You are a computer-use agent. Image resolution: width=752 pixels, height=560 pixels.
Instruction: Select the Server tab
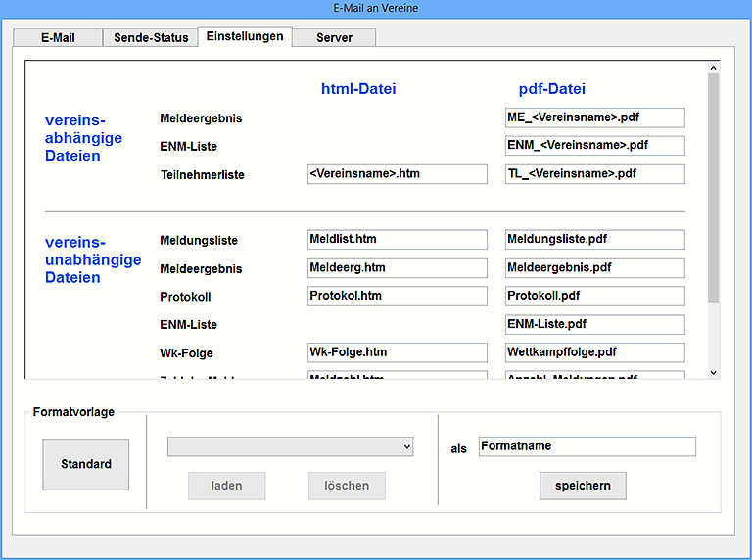334,38
